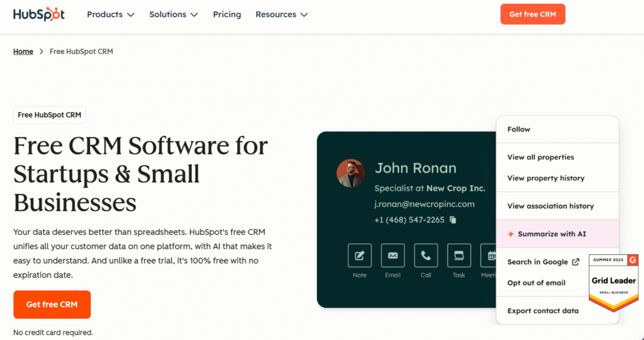Open the Note icon on contact card
Viewport: 644px width, 340px height.
pos(359,256)
